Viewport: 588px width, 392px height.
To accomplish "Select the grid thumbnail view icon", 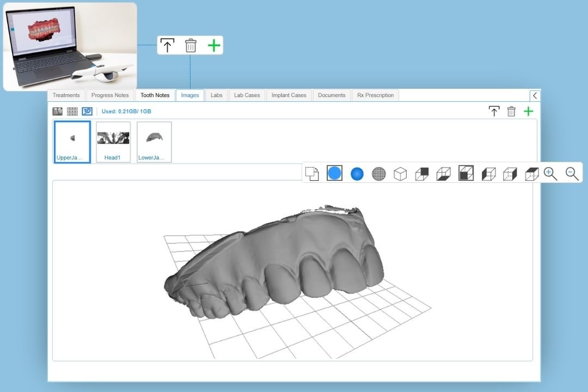I will coord(72,111).
